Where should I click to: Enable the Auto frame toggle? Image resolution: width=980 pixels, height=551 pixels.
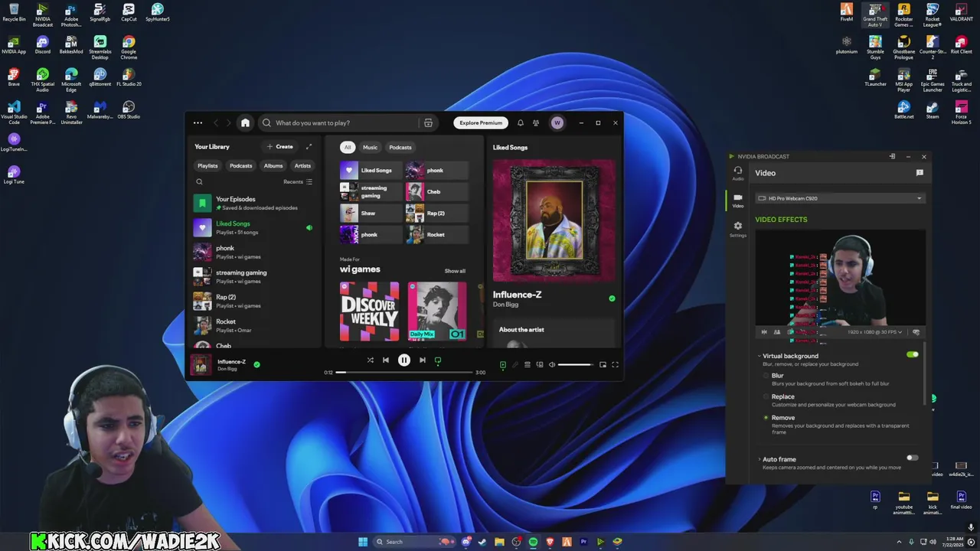(912, 458)
